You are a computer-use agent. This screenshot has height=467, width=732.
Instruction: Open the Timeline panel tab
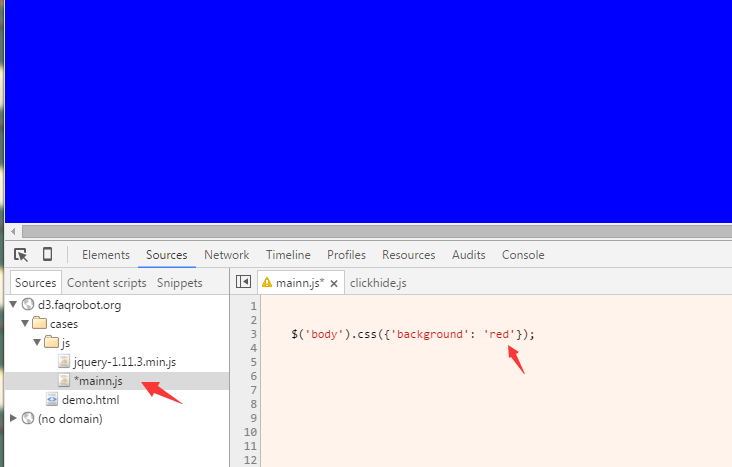pyautogui.click(x=288, y=255)
